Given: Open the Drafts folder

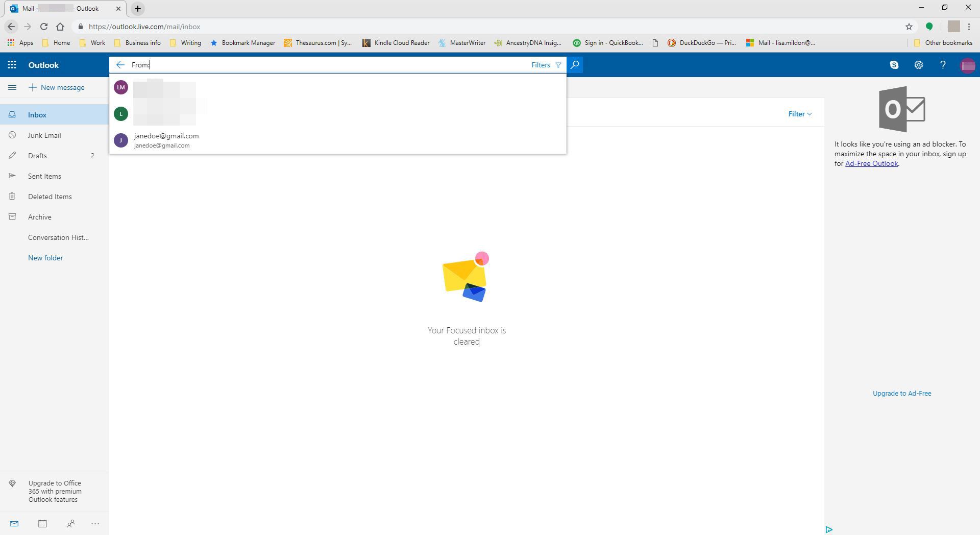Looking at the screenshot, I should click(54, 156).
